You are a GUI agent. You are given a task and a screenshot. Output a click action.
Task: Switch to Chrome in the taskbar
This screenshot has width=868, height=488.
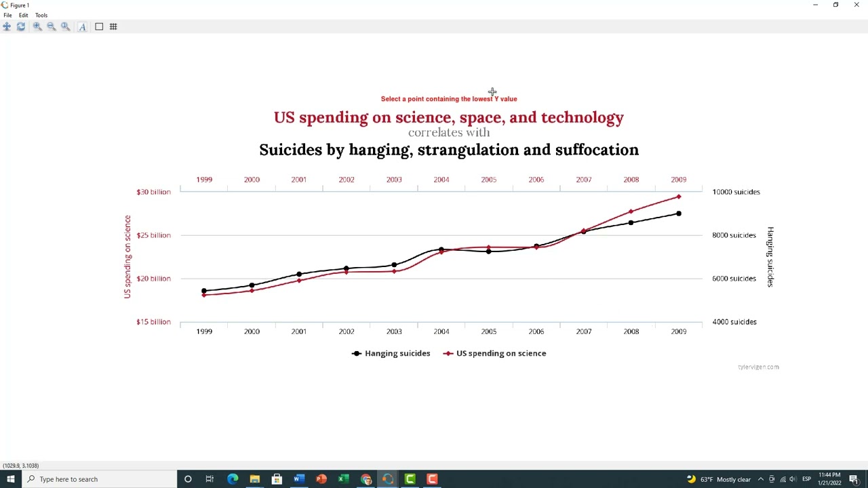click(x=366, y=479)
